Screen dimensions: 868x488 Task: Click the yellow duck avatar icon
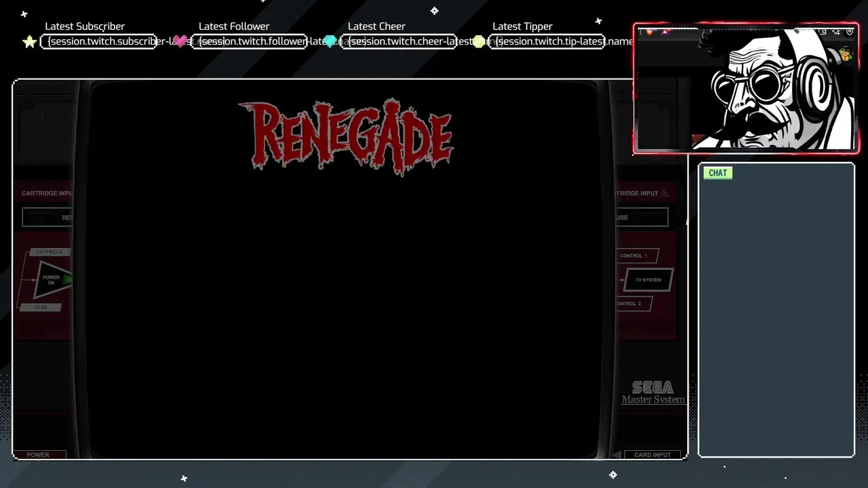[x=845, y=55]
